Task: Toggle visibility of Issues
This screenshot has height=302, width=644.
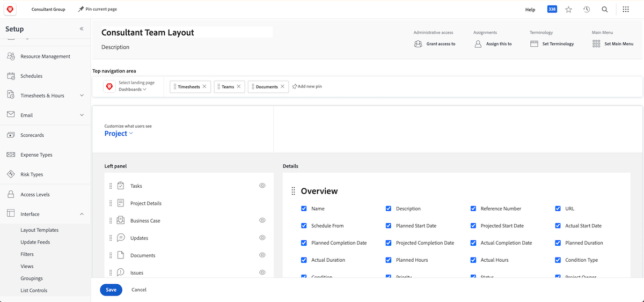Action: point(262,272)
